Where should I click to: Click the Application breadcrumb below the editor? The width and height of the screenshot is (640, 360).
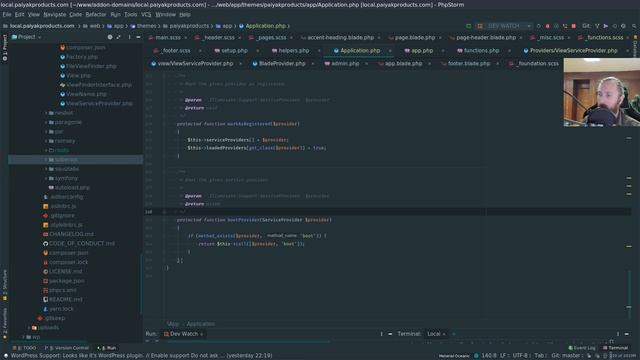click(200, 324)
